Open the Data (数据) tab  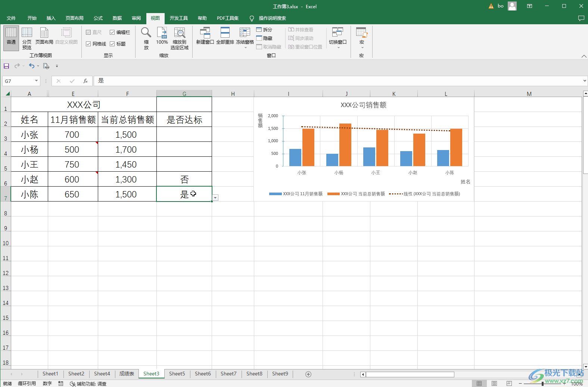coord(117,18)
